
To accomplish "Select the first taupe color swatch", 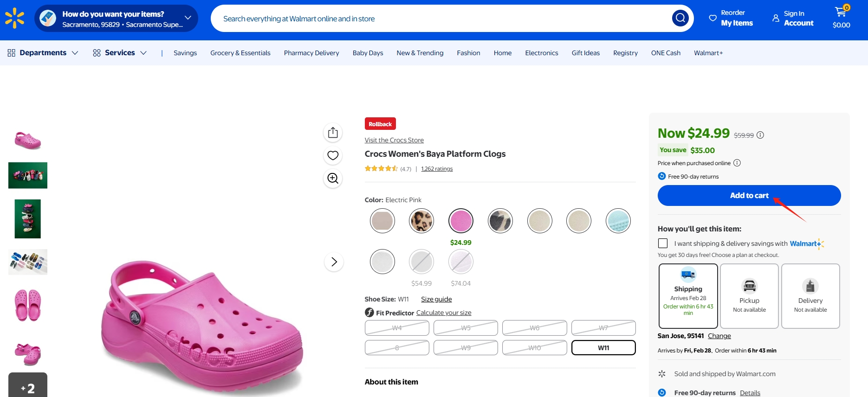I will coord(382,221).
